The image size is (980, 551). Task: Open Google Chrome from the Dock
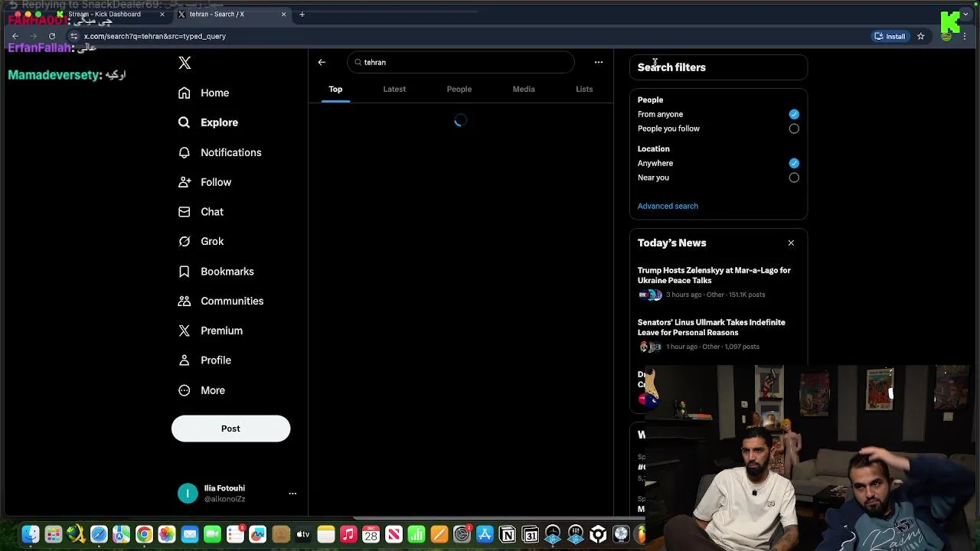[144, 534]
